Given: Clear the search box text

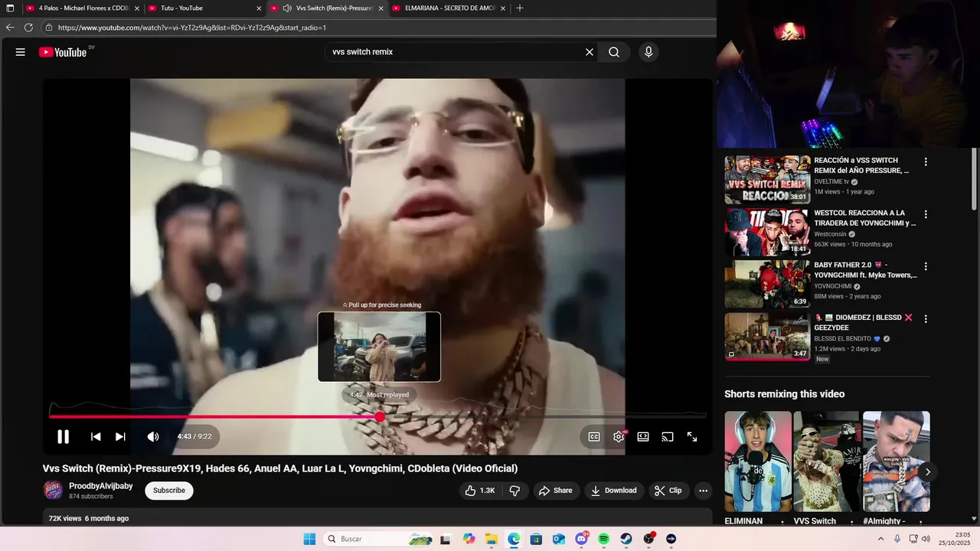Looking at the screenshot, I should (590, 52).
